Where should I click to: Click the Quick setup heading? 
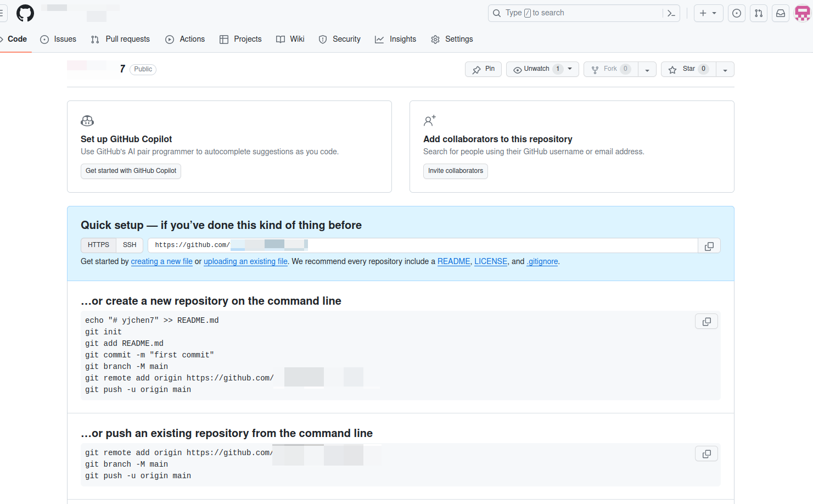tap(221, 225)
